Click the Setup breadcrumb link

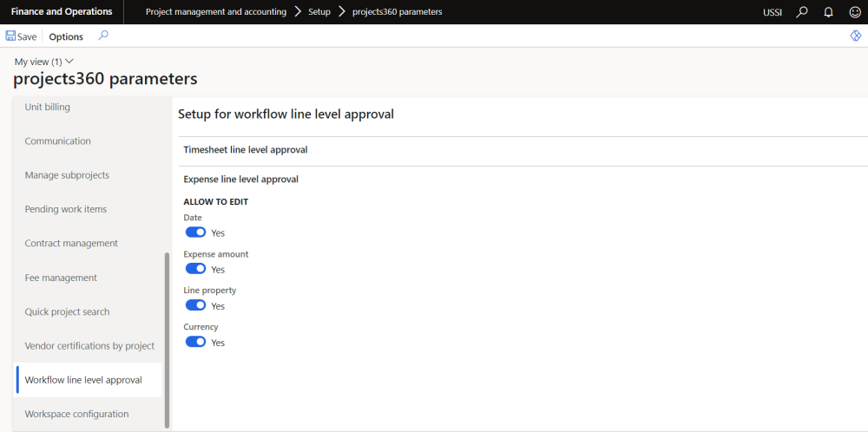point(319,12)
